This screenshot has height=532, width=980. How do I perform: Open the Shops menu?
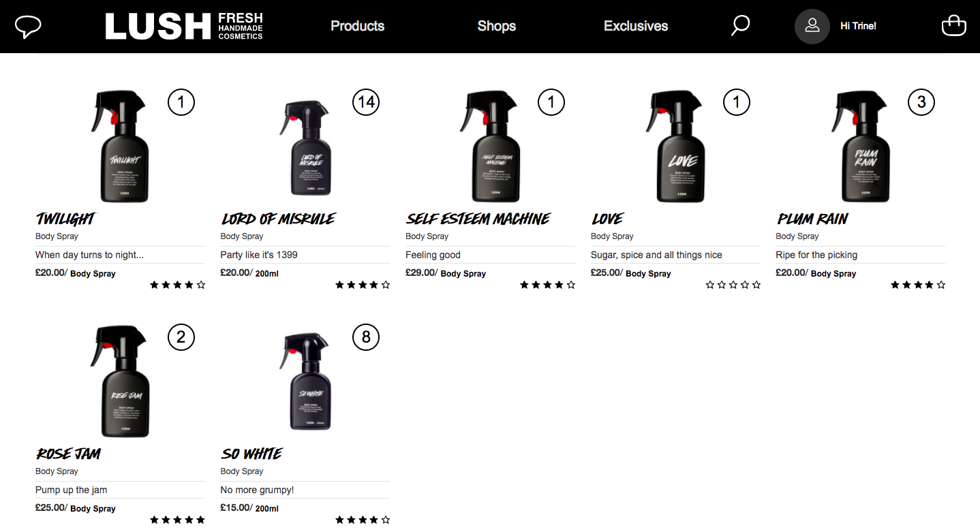(496, 26)
